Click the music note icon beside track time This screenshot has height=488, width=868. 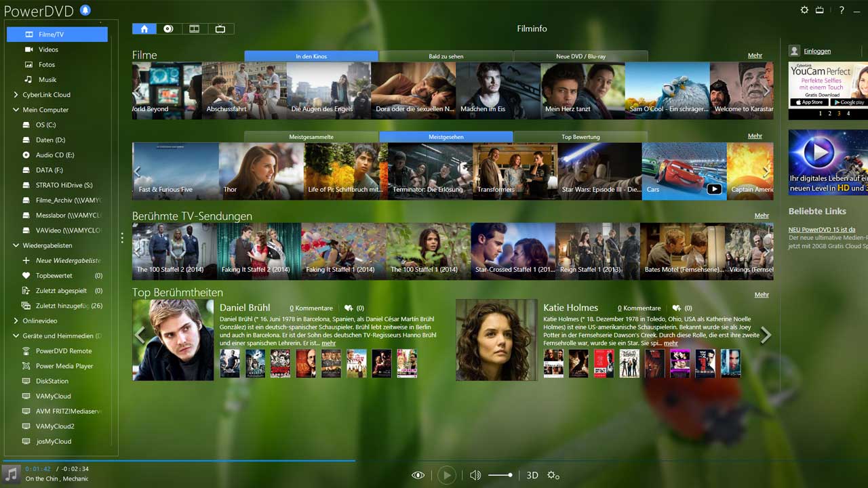point(11,473)
